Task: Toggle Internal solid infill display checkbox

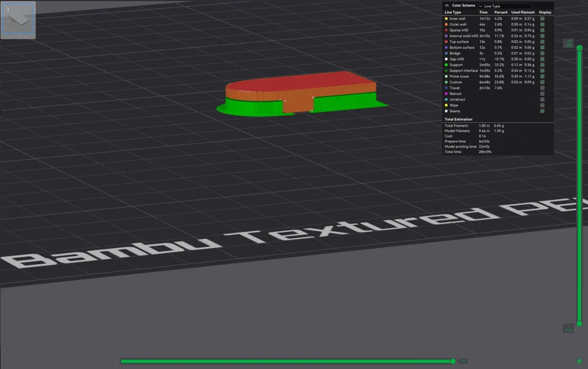Action: click(x=542, y=36)
